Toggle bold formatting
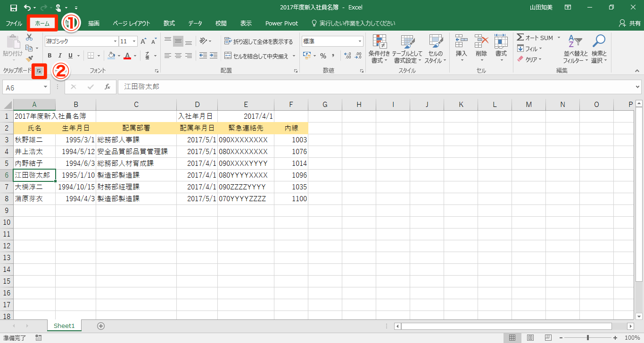Image resolution: width=644 pixels, height=343 pixels. (50, 56)
